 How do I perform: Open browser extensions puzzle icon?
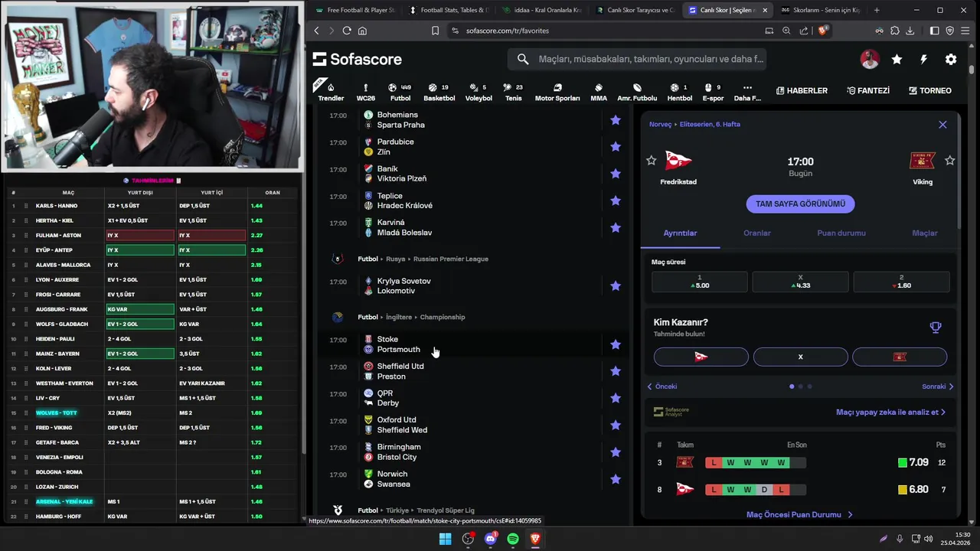click(894, 31)
